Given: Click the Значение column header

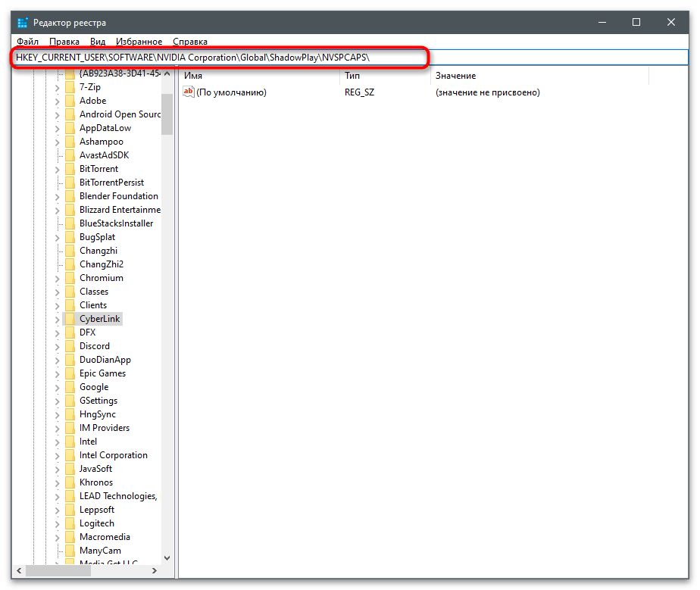Looking at the screenshot, I should pyautogui.click(x=540, y=76).
